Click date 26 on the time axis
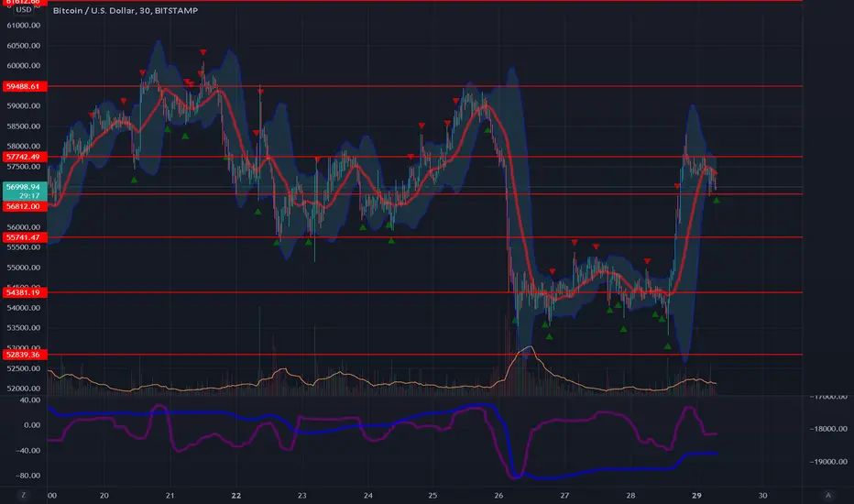The height and width of the screenshot is (504, 854). point(498,495)
